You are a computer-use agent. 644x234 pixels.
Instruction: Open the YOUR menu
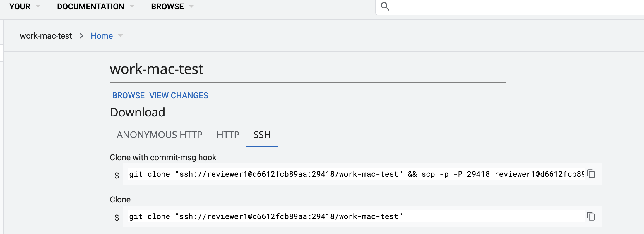click(20, 6)
